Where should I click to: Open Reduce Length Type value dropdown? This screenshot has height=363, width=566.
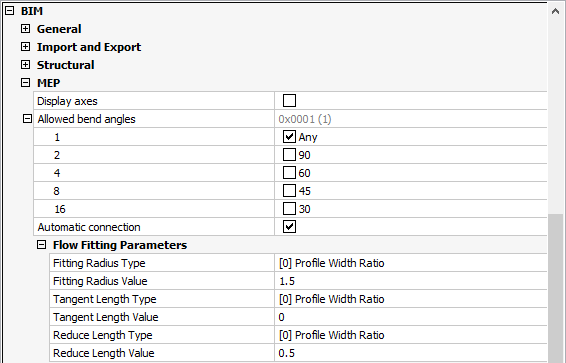(x=411, y=335)
